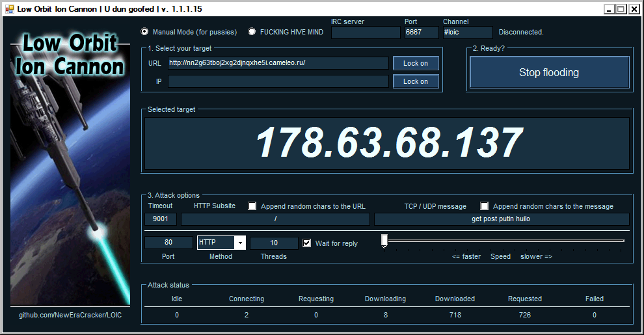Image resolution: width=644 pixels, height=335 pixels.
Task: Click the Connecting count 2
Action: pos(247,315)
